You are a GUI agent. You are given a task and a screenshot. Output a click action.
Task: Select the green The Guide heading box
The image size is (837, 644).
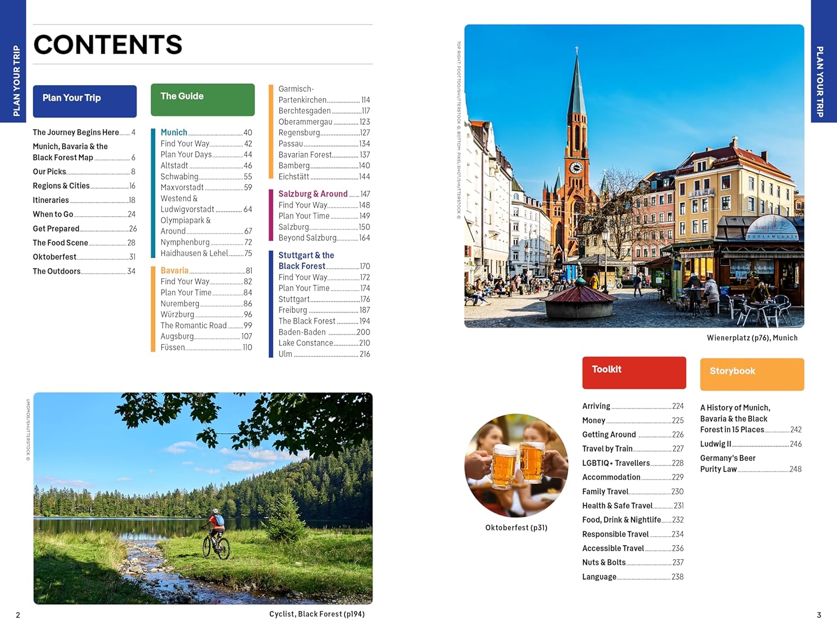tap(203, 99)
